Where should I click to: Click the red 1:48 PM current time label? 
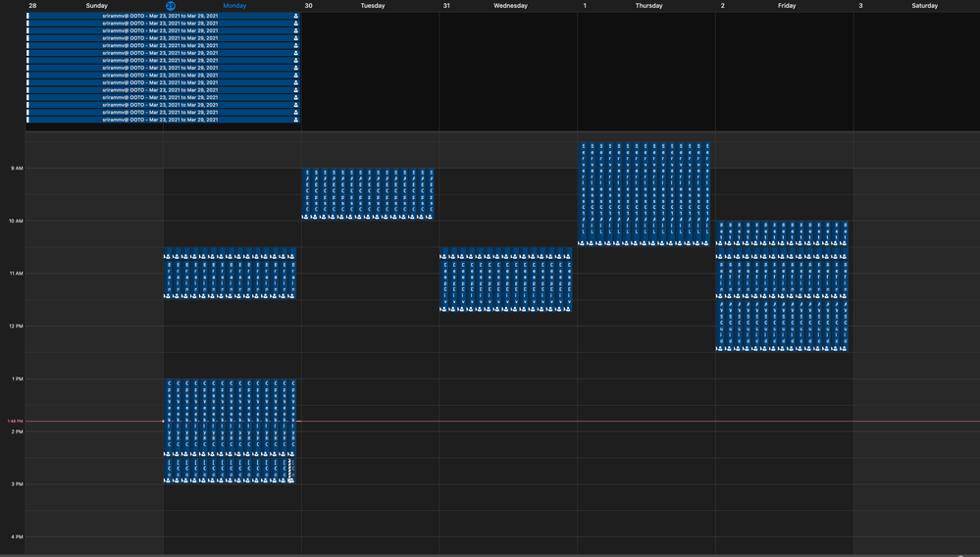(x=15, y=422)
